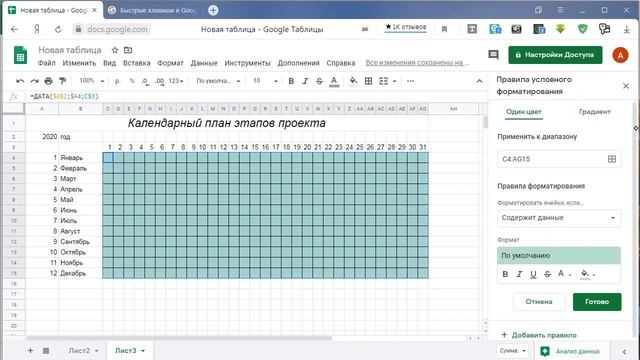Image resolution: width=640 pixels, height=360 pixels.
Task: Decrease decimal places
Action: pos(145,81)
